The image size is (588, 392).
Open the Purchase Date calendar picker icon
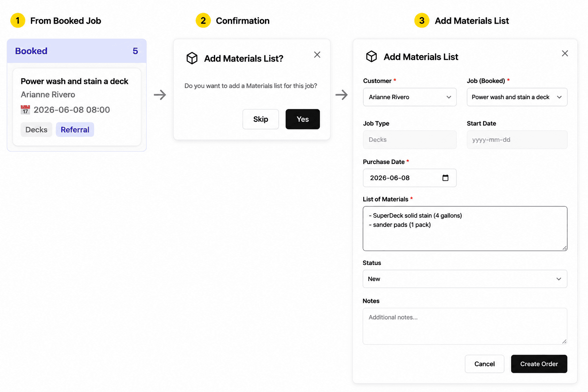pos(445,178)
